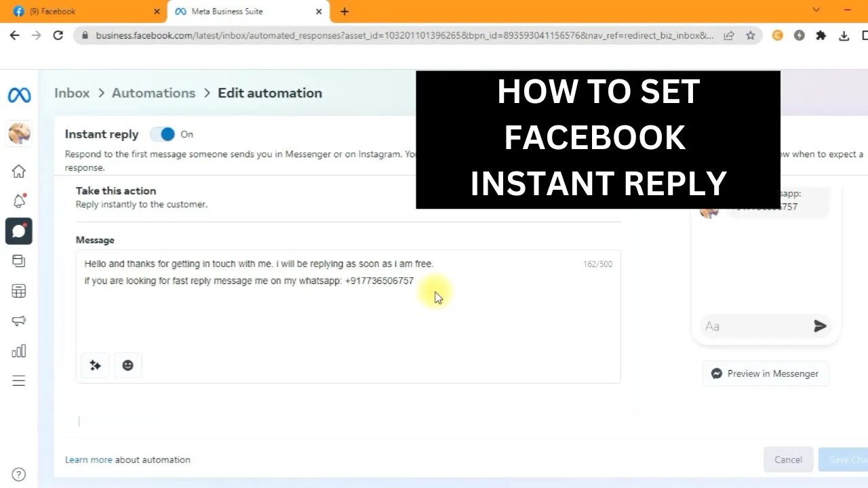868x488 pixels.
Task: Select the Meta Business Suite browser tab
Action: point(248,12)
